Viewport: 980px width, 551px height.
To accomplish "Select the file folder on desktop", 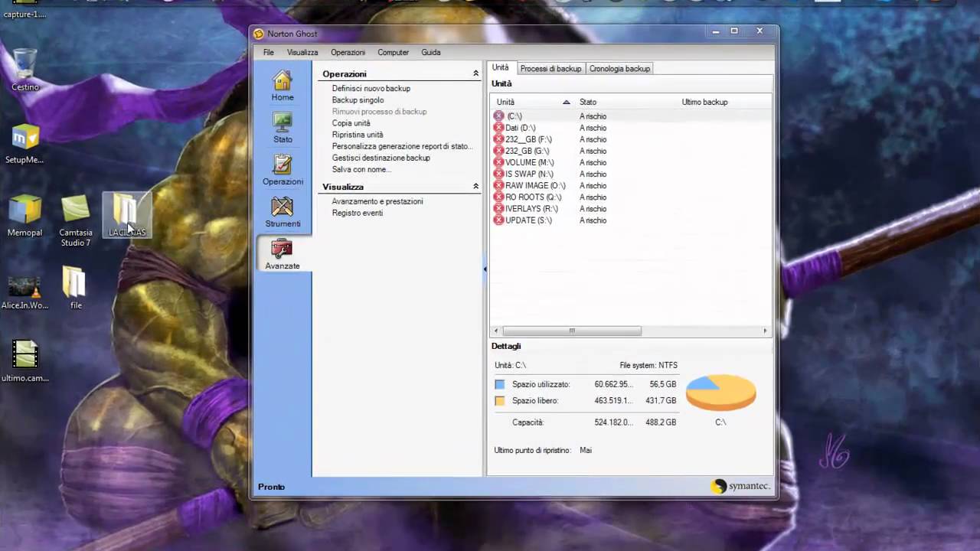I will tap(76, 289).
